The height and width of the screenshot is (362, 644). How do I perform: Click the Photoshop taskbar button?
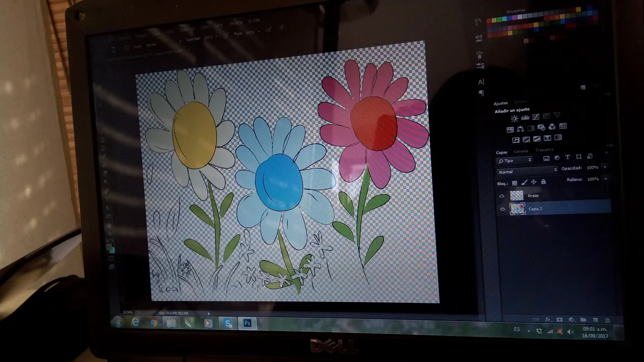coord(247,323)
